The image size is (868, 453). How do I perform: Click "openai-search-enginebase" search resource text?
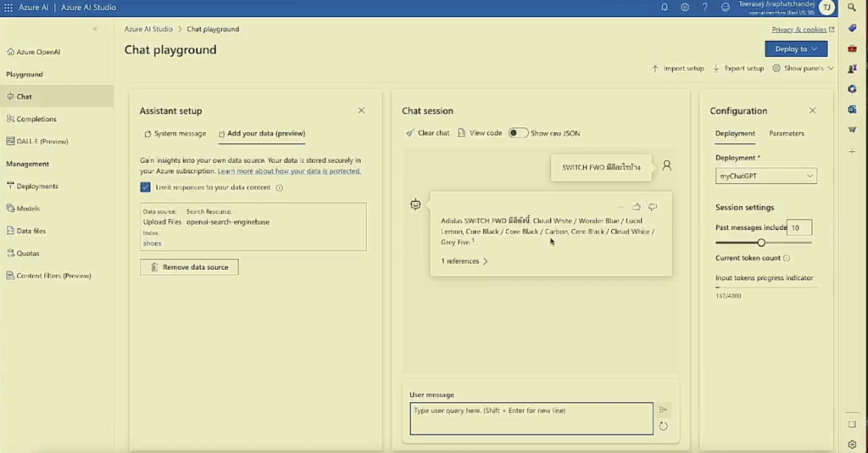coord(227,222)
